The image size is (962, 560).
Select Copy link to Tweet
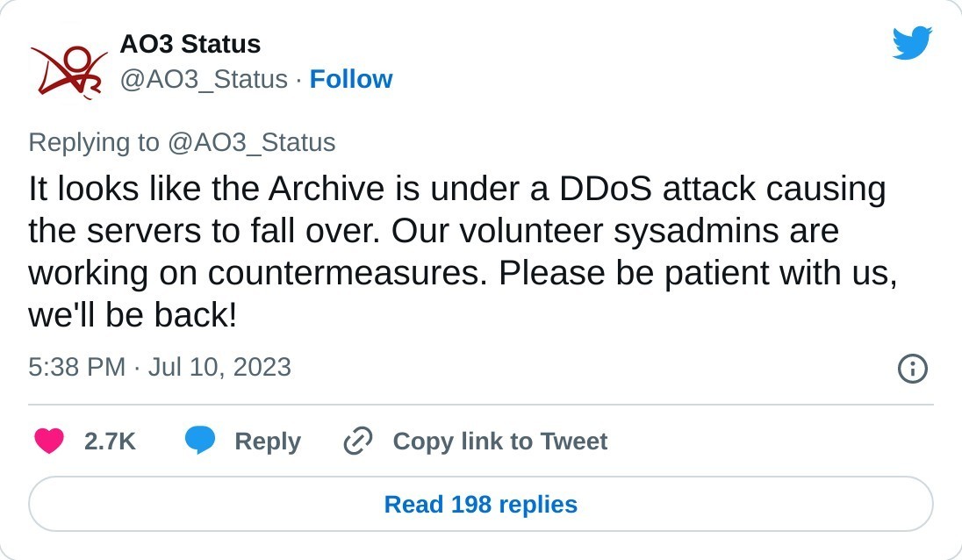[x=499, y=442]
